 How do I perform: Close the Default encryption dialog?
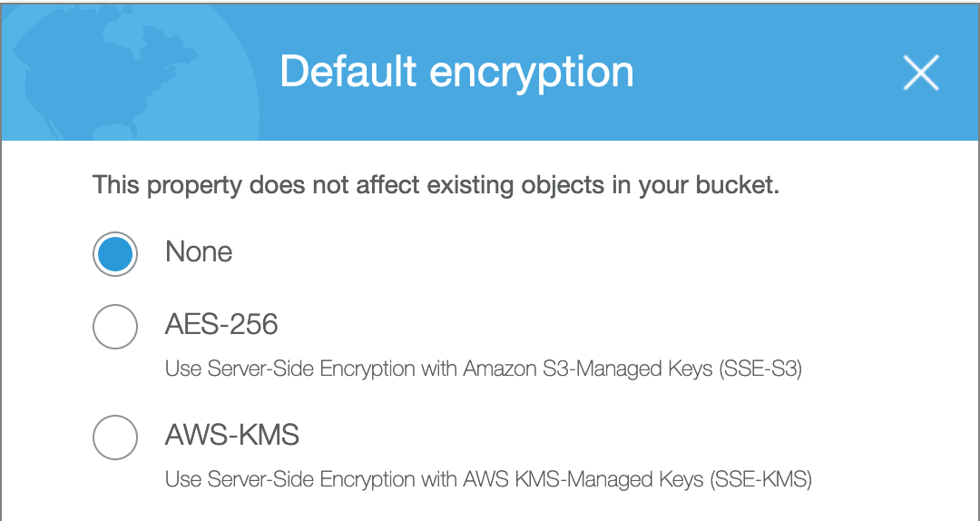921,74
